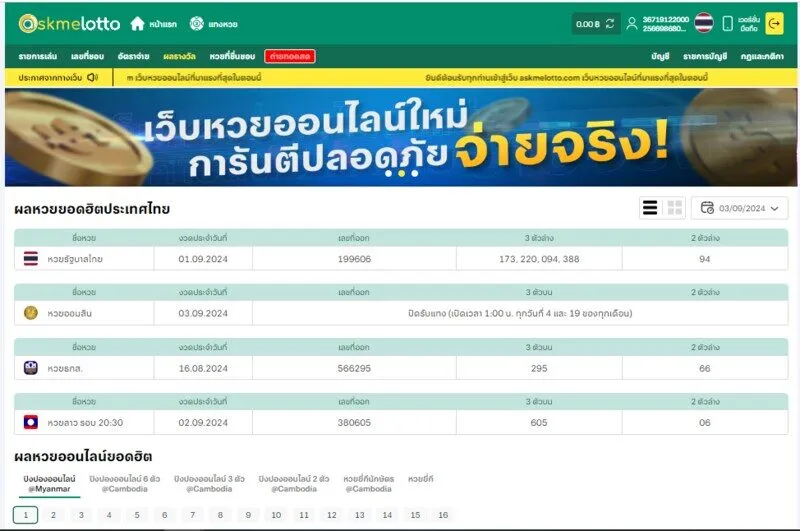Click the number 199606 result
800x531 pixels.
coord(354,259)
